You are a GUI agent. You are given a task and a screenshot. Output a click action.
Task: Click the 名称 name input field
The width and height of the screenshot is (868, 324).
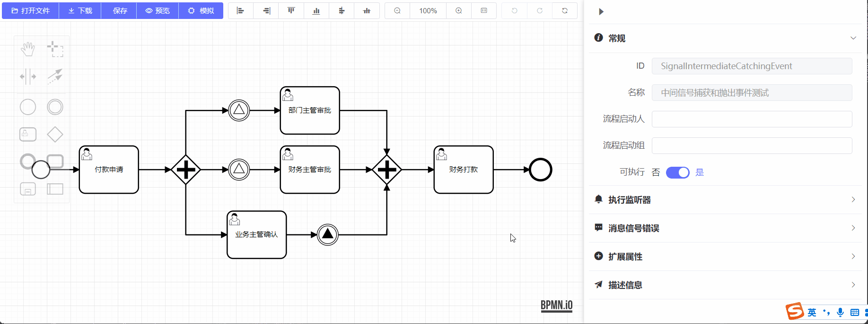pos(752,92)
